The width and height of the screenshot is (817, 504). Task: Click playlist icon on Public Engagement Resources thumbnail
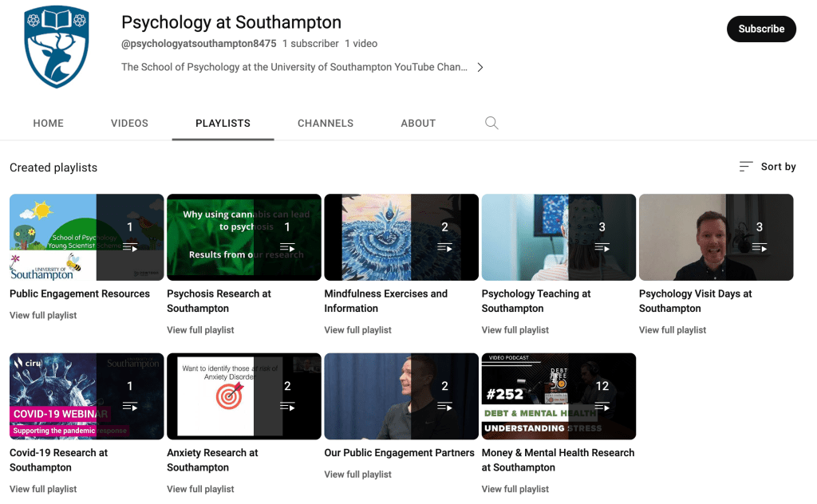(130, 248)
